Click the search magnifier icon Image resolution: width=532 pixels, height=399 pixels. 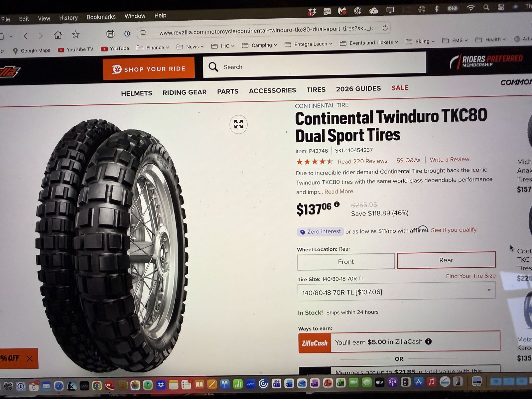point(213,67)
